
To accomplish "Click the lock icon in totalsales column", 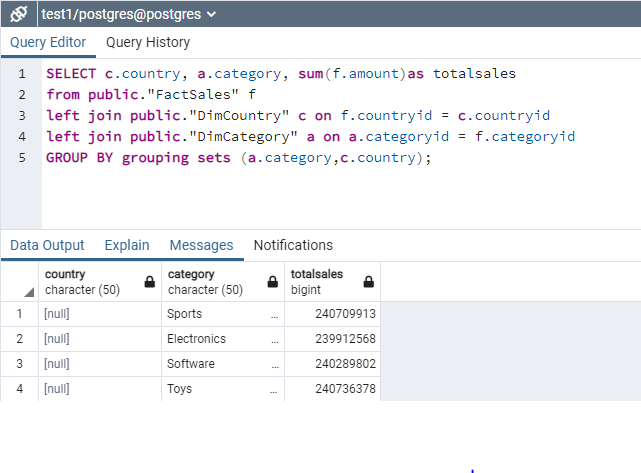I will point(369,282).
